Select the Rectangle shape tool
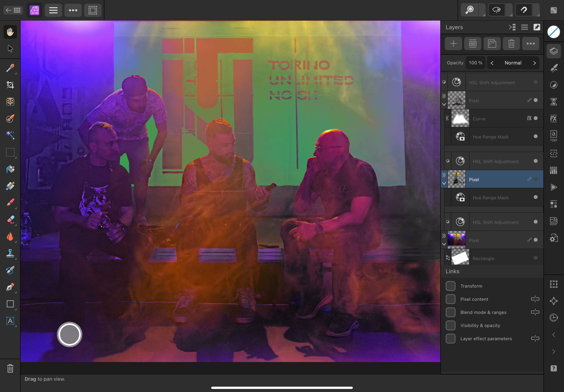 (x=10, y=304)
